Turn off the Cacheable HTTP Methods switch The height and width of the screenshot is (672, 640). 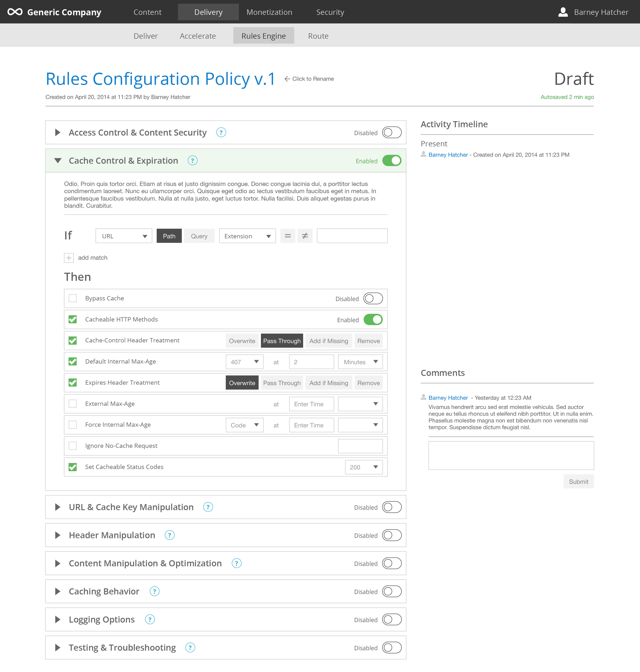pos(373,320)
